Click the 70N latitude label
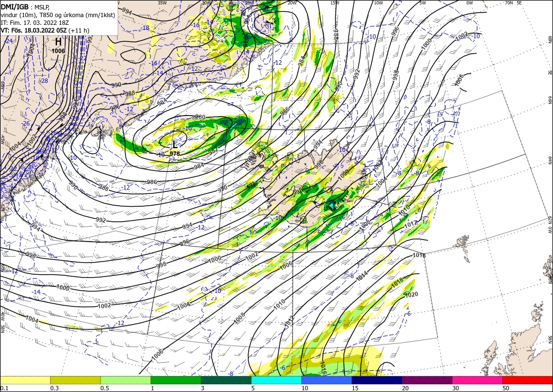 click(509, 2)
